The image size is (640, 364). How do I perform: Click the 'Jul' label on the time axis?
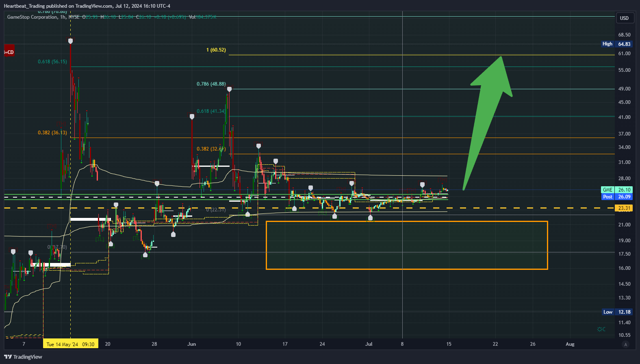(369, 344)
